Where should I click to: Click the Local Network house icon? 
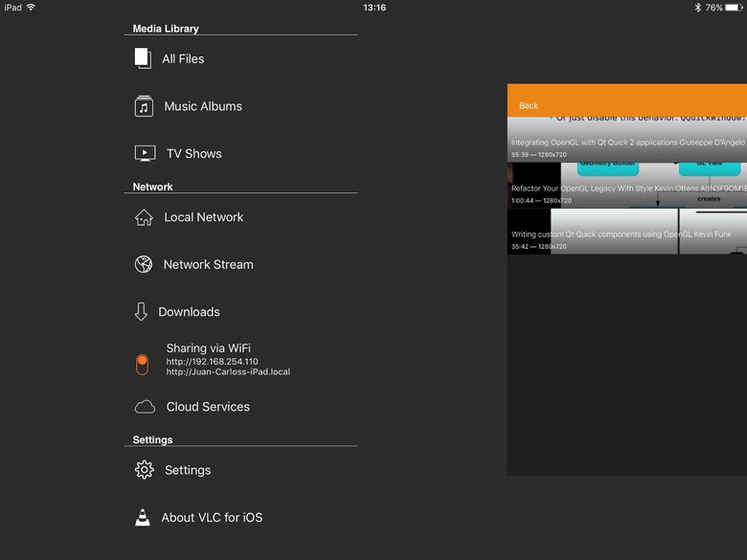pyautogui.click(x=144, y=217)
